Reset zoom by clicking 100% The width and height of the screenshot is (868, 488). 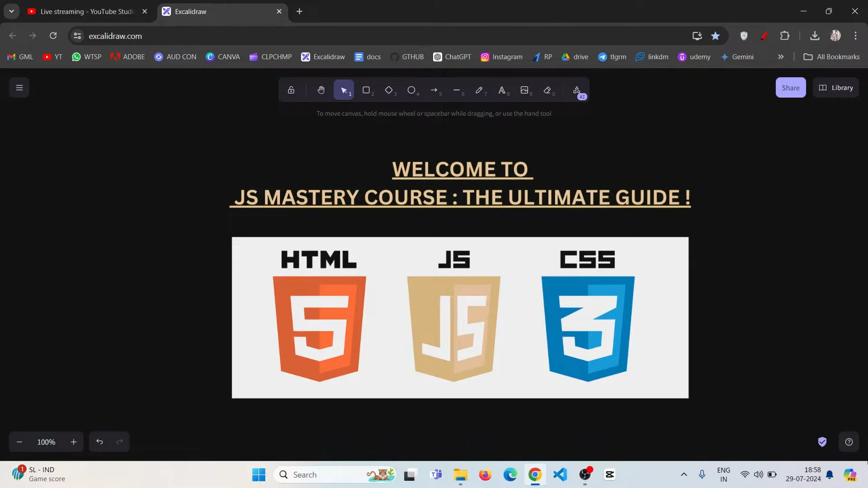coord(46,442)
